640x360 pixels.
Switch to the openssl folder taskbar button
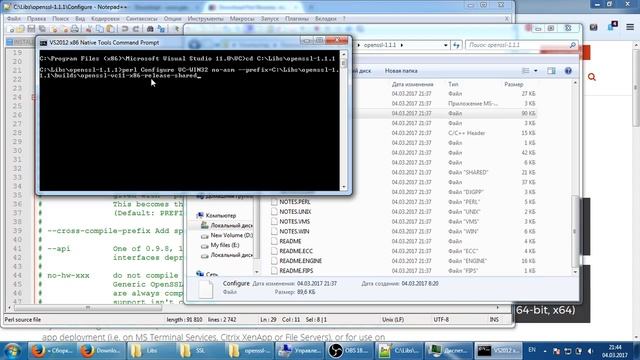[x=250, y=351]
